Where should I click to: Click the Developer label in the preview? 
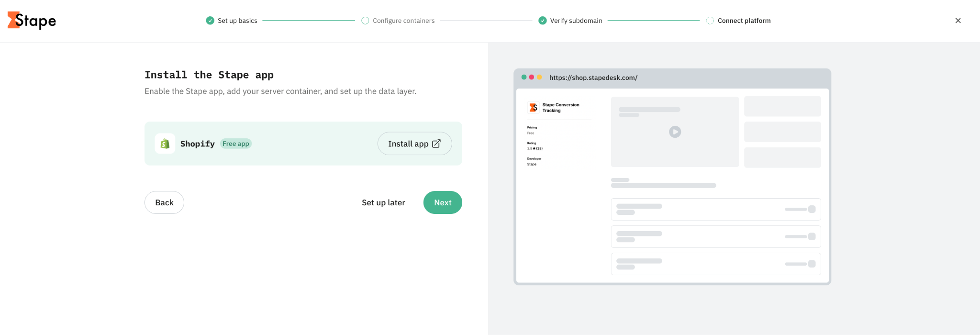pyautogui.click(x=534, y=158)
